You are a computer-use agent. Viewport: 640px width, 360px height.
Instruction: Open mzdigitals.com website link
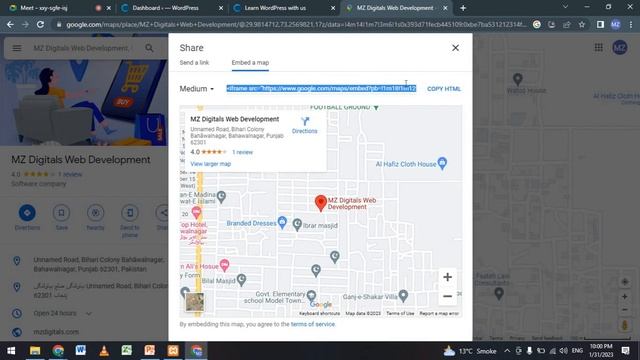click(56, 332)
